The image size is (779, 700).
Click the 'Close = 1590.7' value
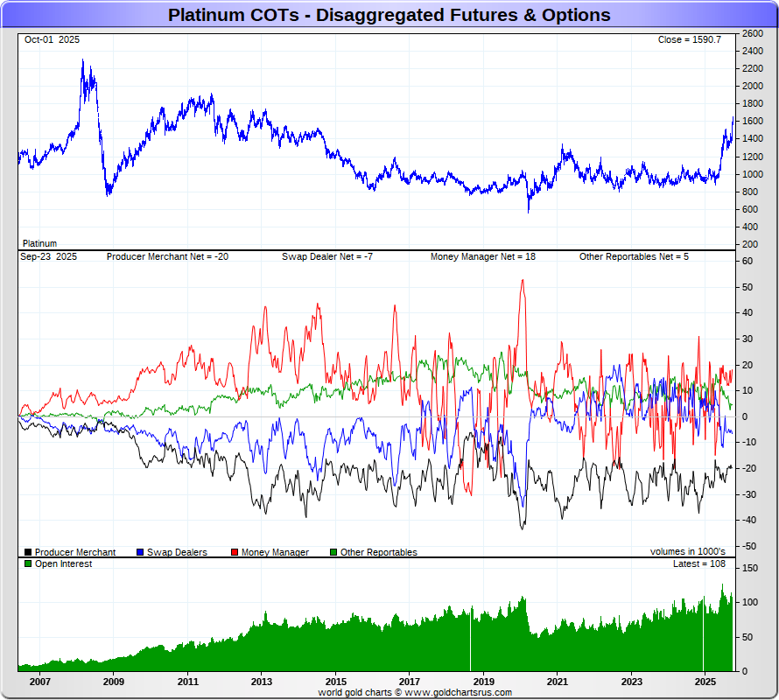(x=690, y=39)
